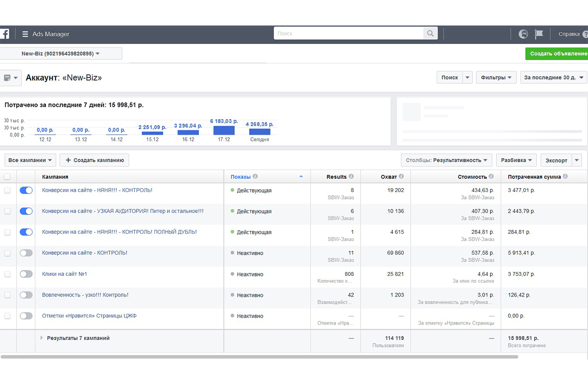Viewport: 588px width, 392px height.
Task: Open the Поиск dropdown arrow
Action: tap(467, 77)
